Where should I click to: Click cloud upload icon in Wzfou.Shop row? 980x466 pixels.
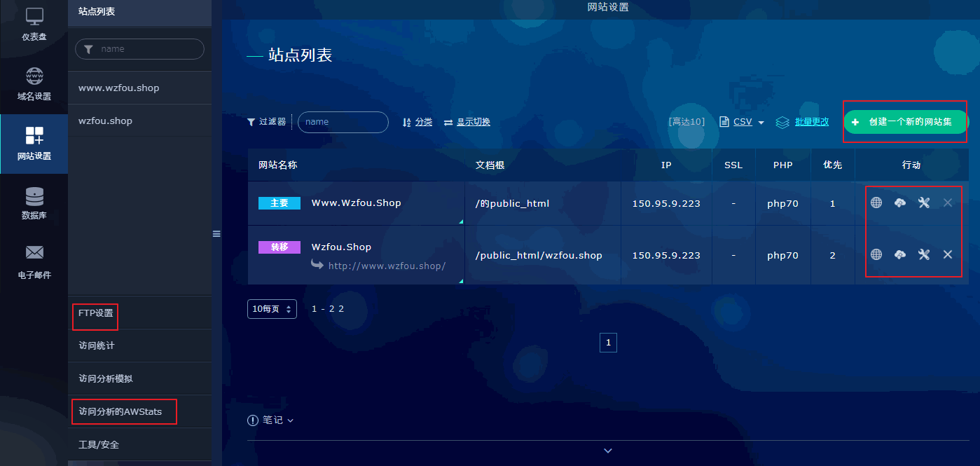pyautogui.click(x=900, y=254)
